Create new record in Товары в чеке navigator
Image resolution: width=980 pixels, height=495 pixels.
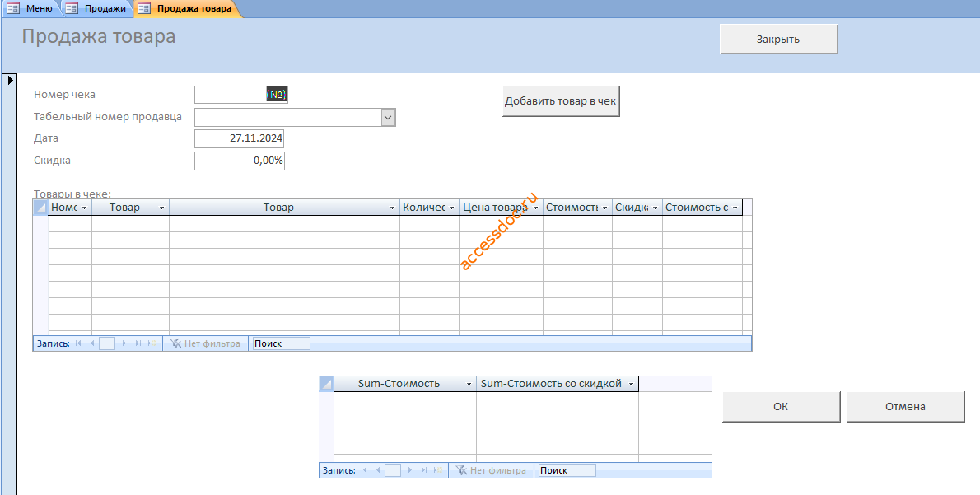tap(152, 343)
